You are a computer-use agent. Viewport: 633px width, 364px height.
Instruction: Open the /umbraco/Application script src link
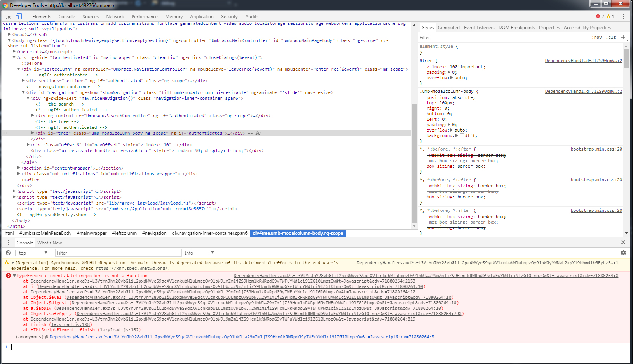[x=159, y=209]
